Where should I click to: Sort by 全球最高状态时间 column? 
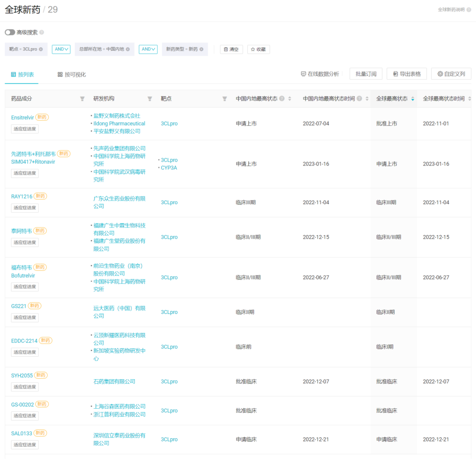coord(470,99)
